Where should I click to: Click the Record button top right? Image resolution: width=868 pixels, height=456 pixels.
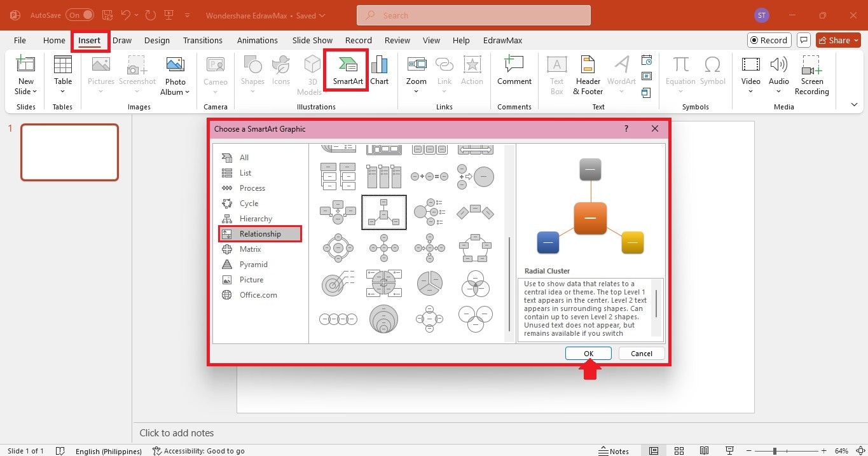coord(769,40)
